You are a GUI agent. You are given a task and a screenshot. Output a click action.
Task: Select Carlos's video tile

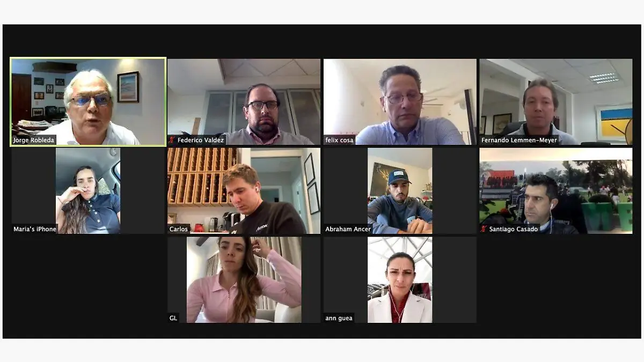244,191
